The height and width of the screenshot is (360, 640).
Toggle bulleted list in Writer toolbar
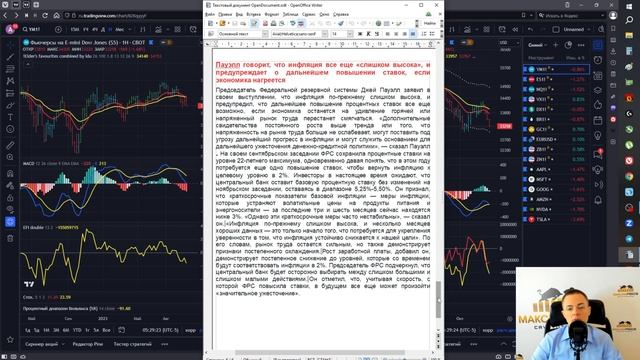click(432, 34)
